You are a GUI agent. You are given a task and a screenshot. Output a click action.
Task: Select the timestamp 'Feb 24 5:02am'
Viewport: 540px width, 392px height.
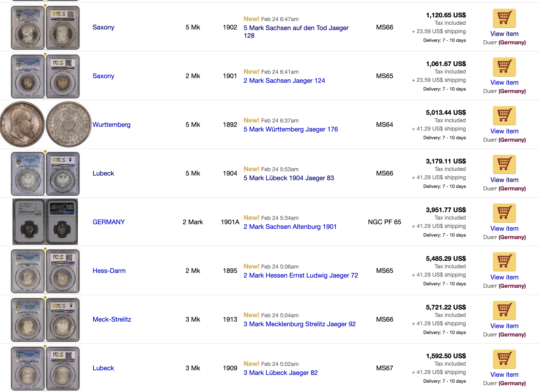[280, 364]
